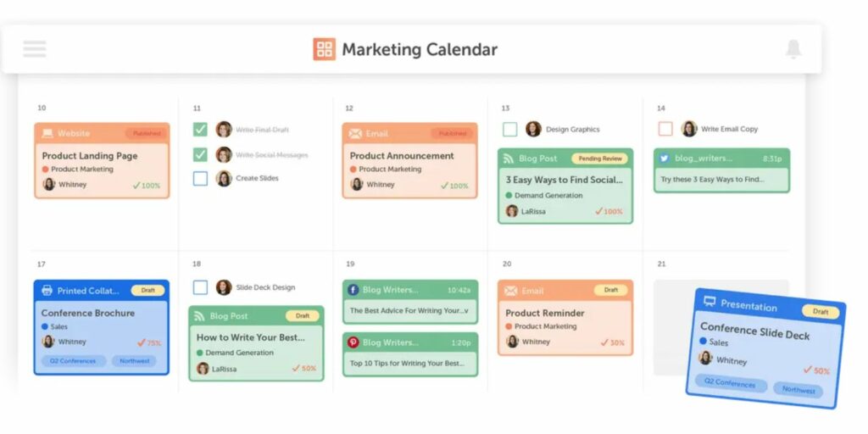This screenshot has width=868, height=434.
Task: Click the Q2 Conferences tag on Conference Brochure
Action: click(73, 361)
